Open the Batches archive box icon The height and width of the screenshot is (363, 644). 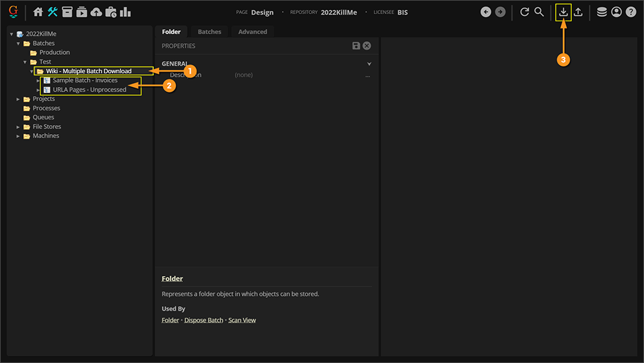[x=67, y=12]
